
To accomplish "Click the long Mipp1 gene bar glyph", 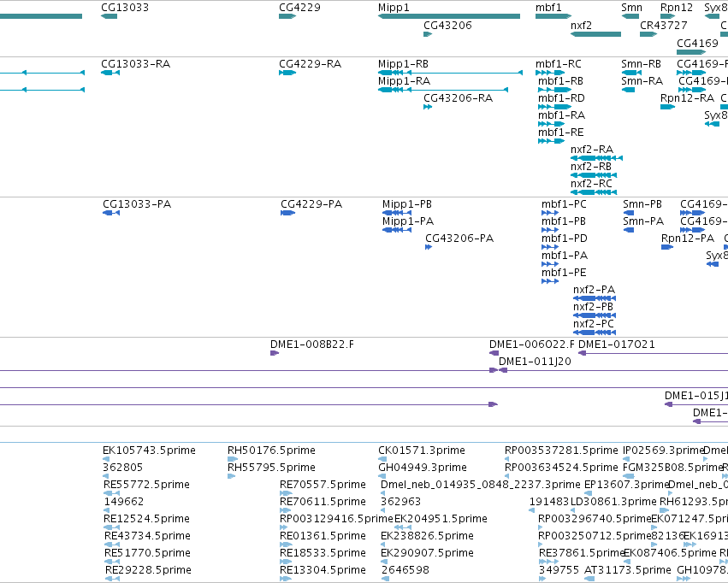I will (449, 16).
